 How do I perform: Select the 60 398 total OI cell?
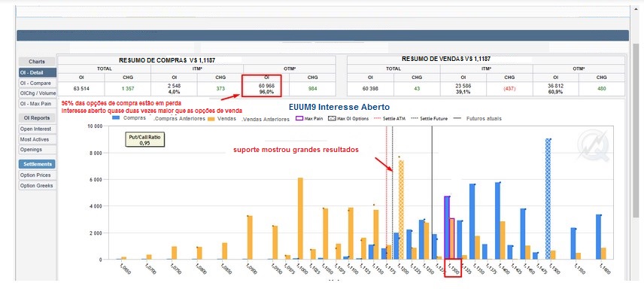click(x=370, y=89)
